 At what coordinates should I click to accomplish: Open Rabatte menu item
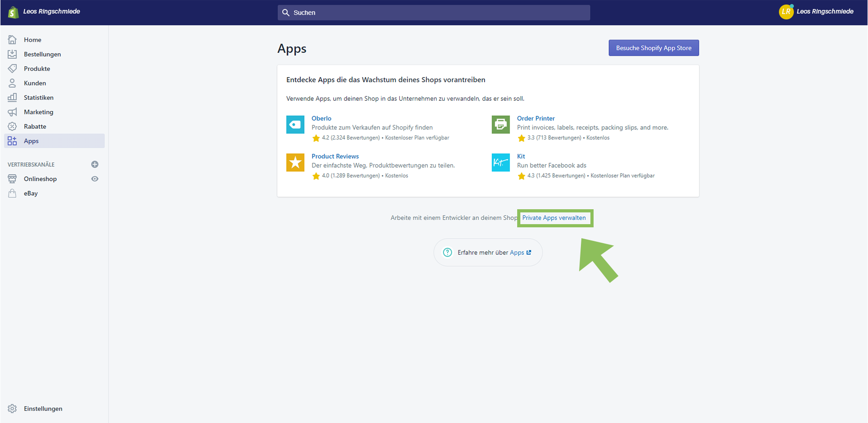35,127
